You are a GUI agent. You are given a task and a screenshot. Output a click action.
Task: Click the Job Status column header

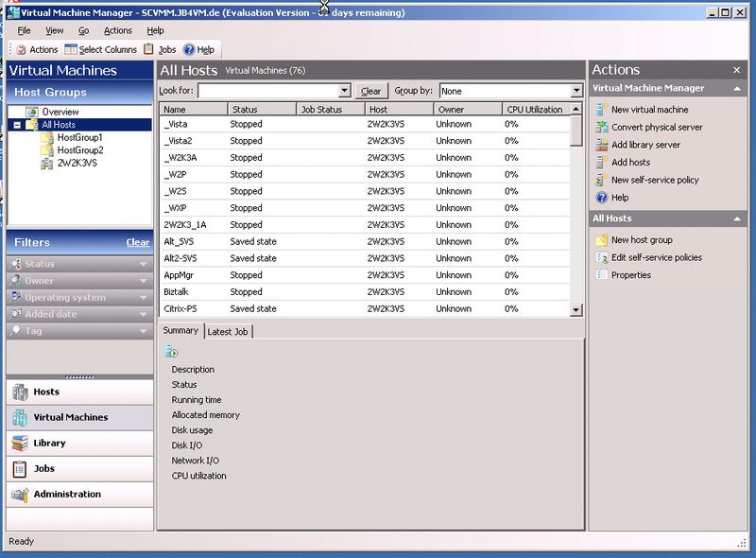(331, 110)
